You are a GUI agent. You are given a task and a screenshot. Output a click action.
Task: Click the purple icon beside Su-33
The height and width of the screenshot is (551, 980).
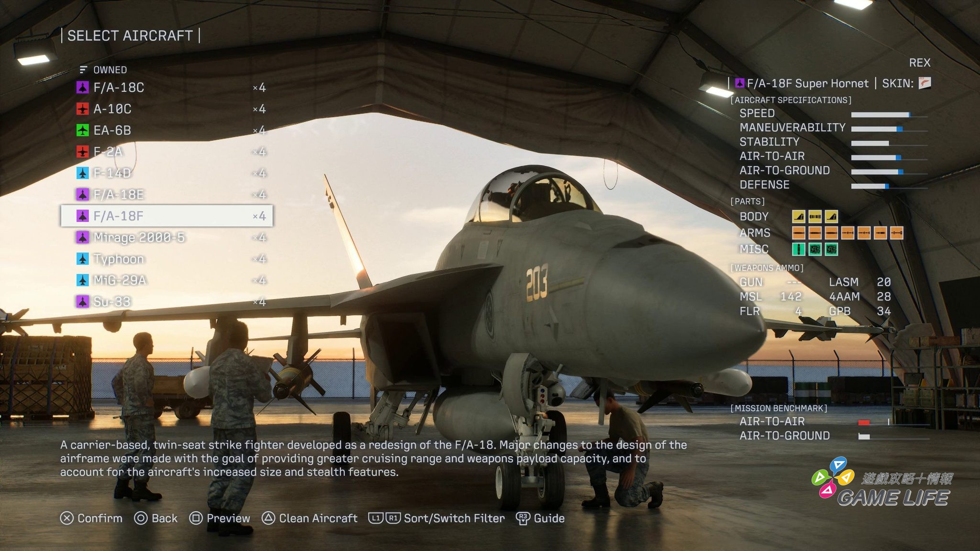(83, 301)
